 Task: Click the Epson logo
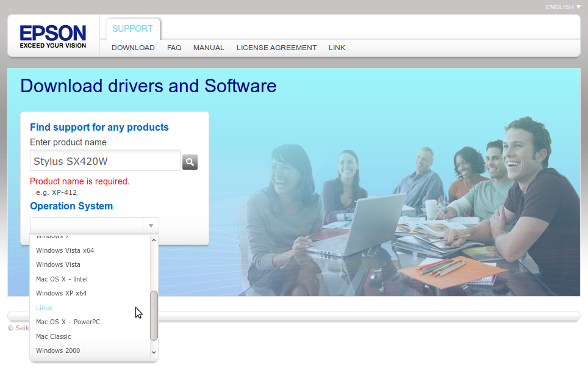click(x=53, y=36)
